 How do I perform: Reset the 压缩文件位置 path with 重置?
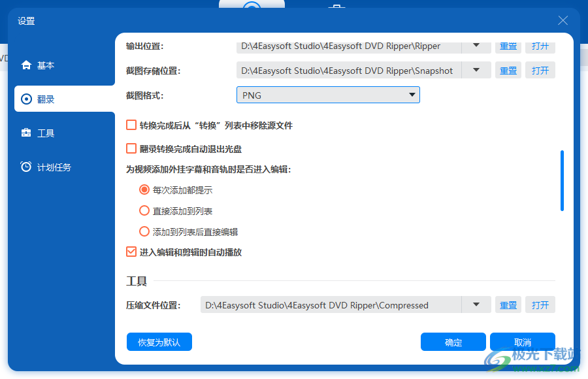pos(508,305)
